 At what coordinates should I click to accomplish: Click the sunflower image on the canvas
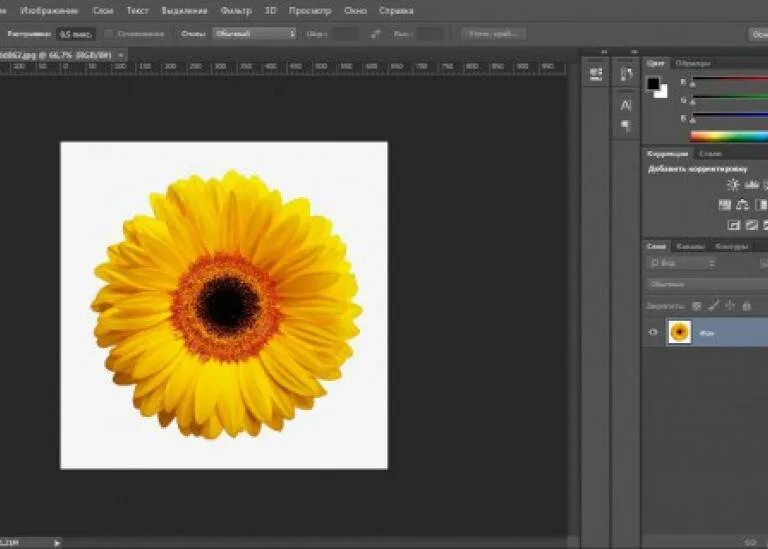click(x=224, y=306)
